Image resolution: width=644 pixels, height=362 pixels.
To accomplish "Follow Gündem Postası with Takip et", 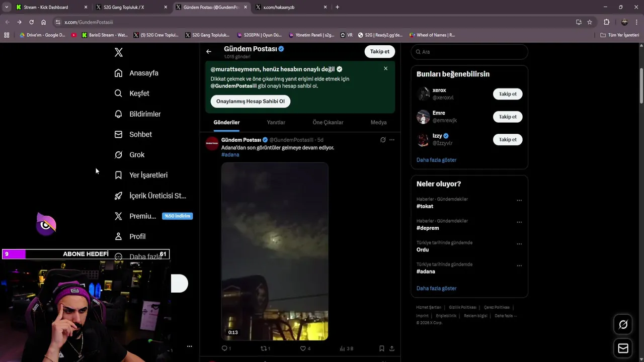I will pyautogui.click(x=380, y=52).
